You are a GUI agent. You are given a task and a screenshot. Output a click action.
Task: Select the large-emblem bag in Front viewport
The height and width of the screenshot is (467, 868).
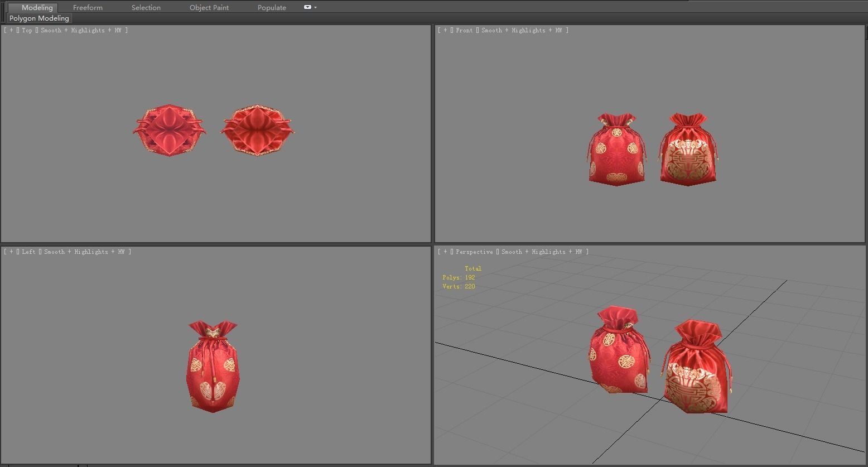pos(688,150)
